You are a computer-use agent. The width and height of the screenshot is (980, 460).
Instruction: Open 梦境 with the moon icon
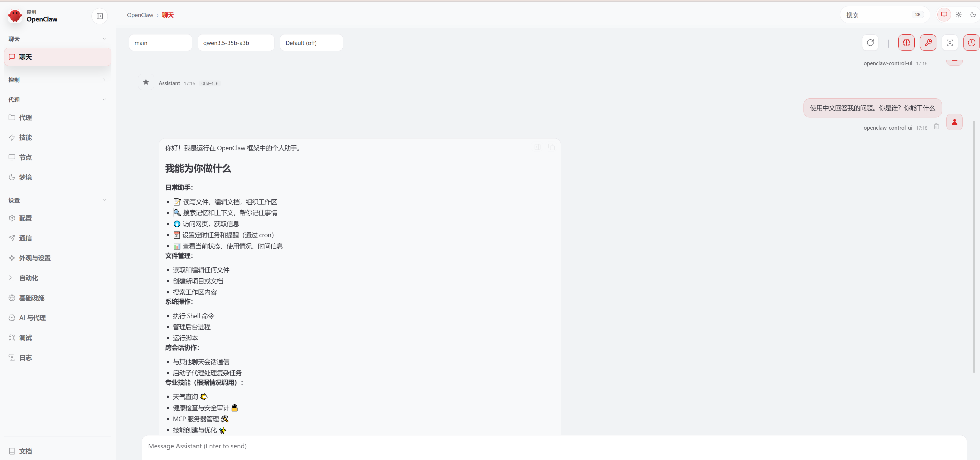click(58, 177)
